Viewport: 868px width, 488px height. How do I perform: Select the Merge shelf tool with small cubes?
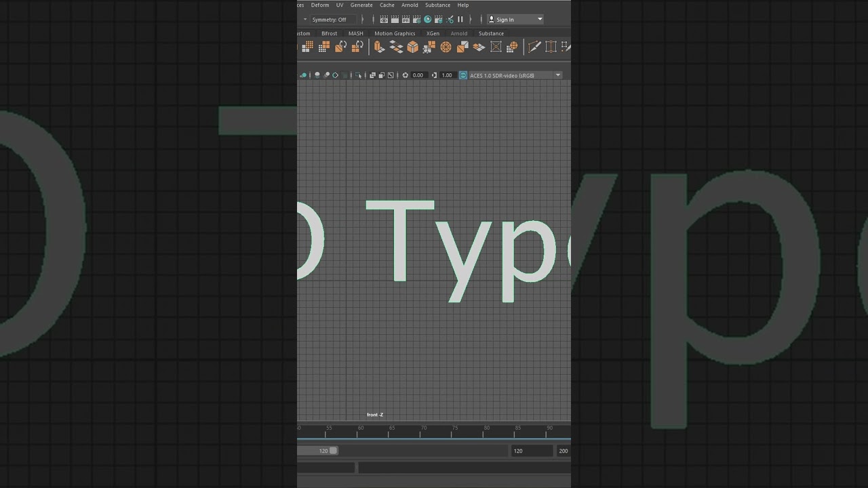429,47
